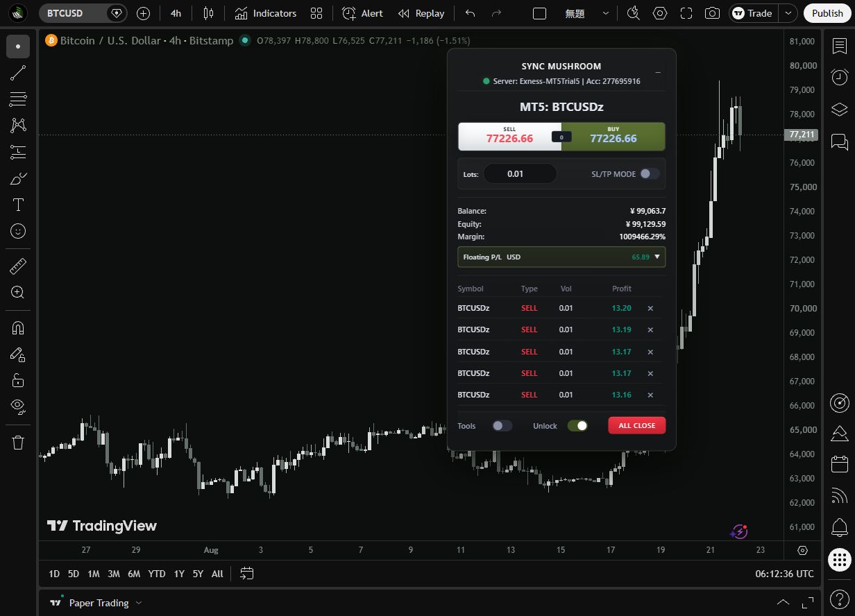The height and width of the screenshot is (616, 855).
Task: Toggle SL/TP MODE switch
Action: coord(650,174)
